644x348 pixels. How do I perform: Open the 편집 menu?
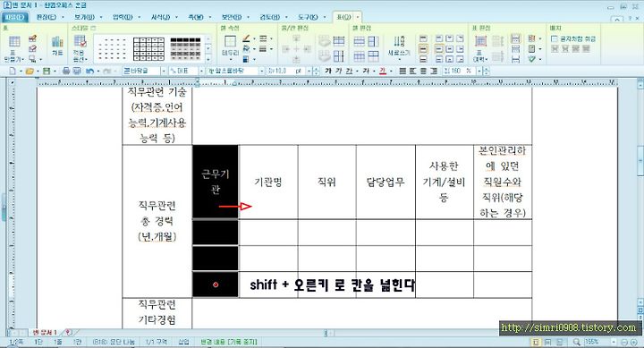[46, 17]
